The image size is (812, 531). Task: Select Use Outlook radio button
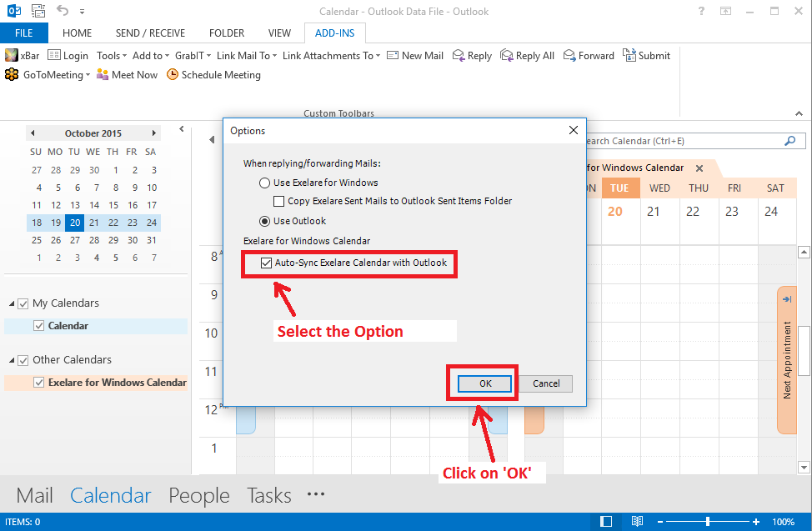[x=264, y=221]
